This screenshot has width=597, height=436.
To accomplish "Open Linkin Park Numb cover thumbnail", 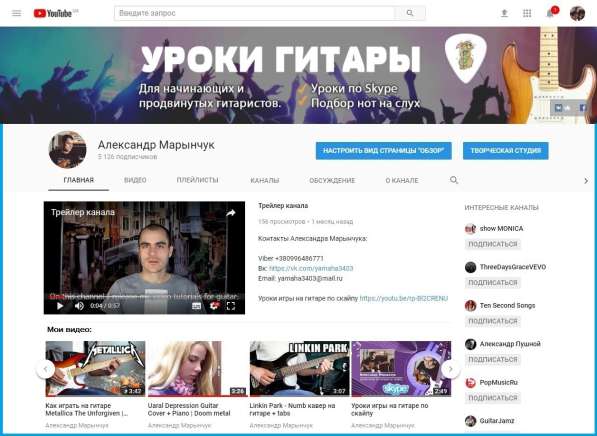I will click(x=299, y=369).
